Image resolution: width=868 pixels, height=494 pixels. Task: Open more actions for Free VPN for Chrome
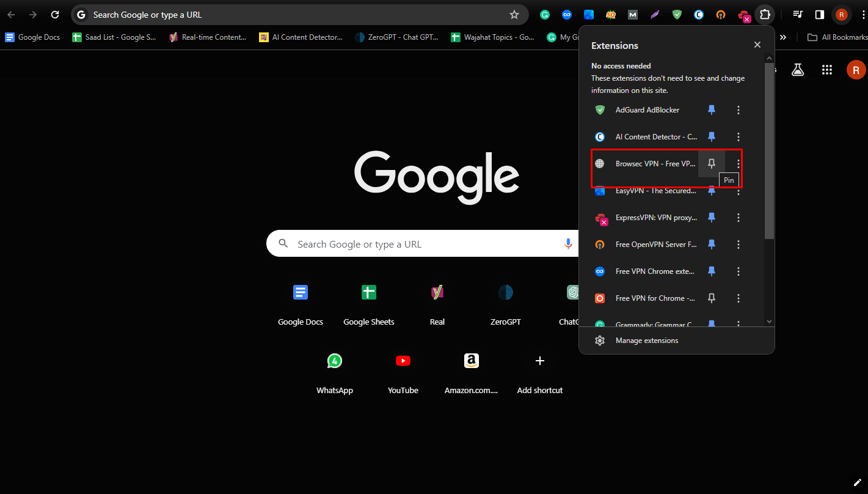coord(739,298)
